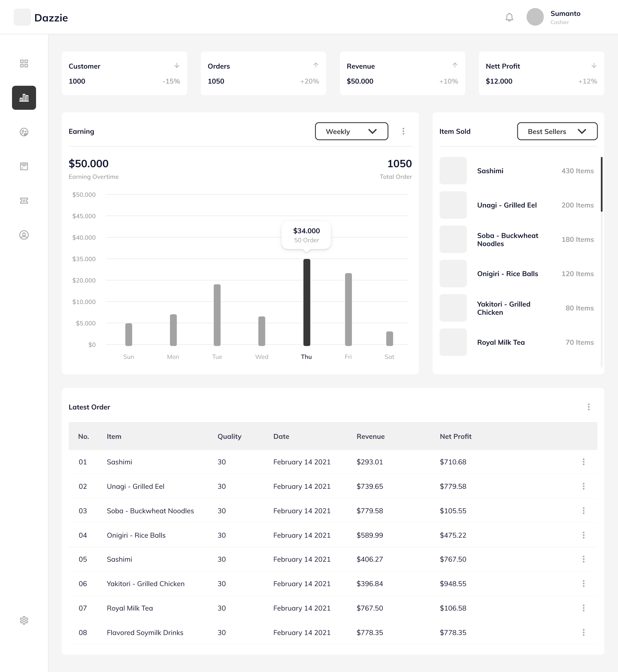Select the bar chart analytics sidebar icon

tap(24, 97)
